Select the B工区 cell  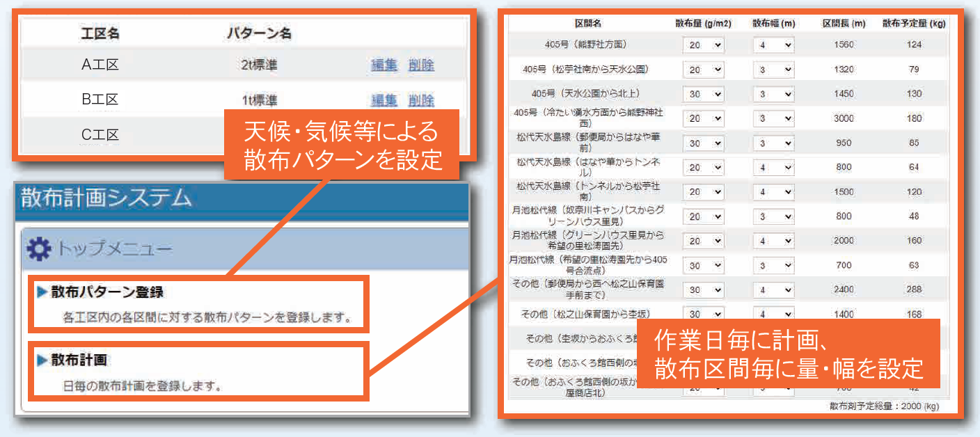coord(100,100)
